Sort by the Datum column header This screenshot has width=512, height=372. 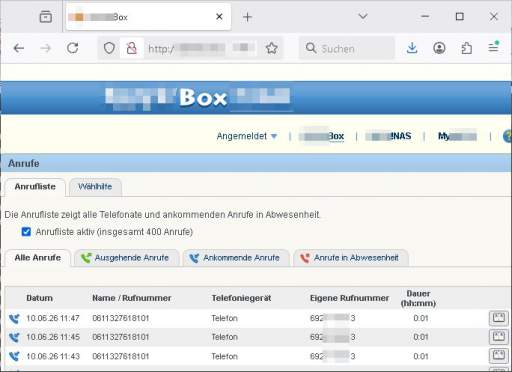pos(39,298)
